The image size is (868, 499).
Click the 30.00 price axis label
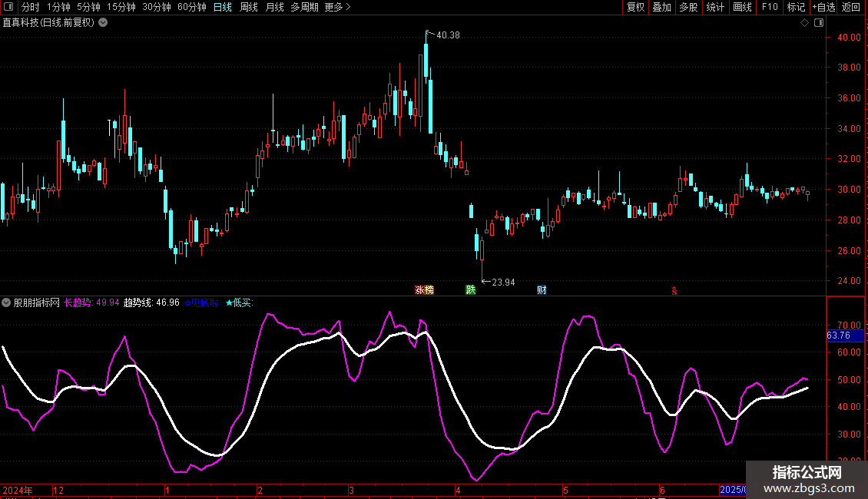(x=849, y=189)
